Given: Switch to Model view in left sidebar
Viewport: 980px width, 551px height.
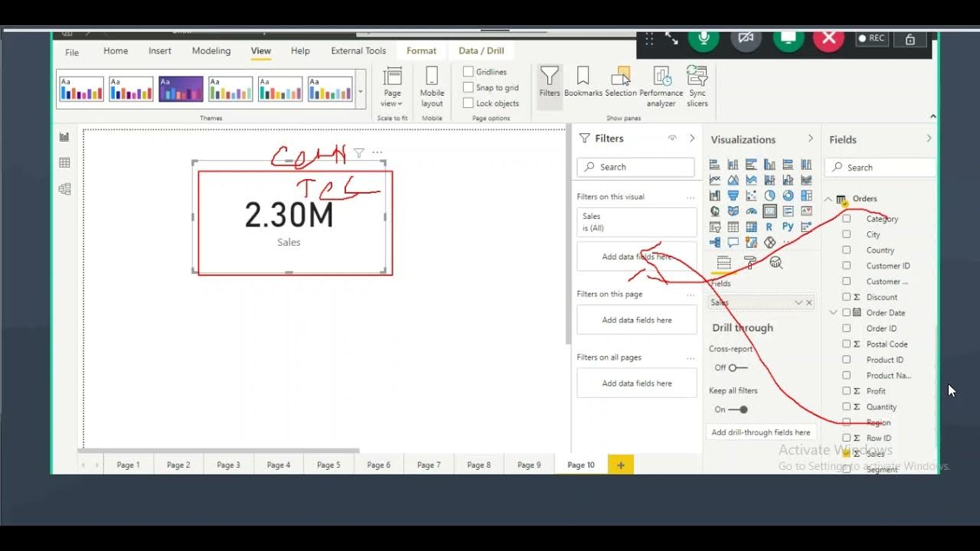Looking at the screenshot, I should coord(64,189).
